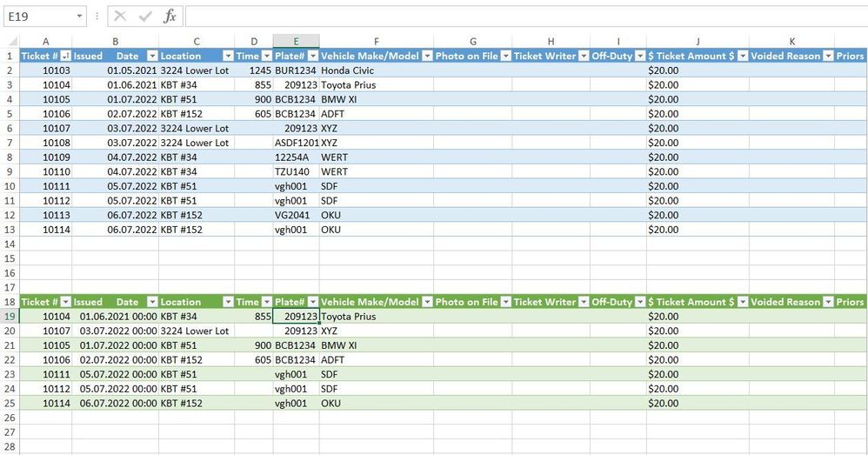
Task: Click the Select All corner triangle
Action: [13, 42]
